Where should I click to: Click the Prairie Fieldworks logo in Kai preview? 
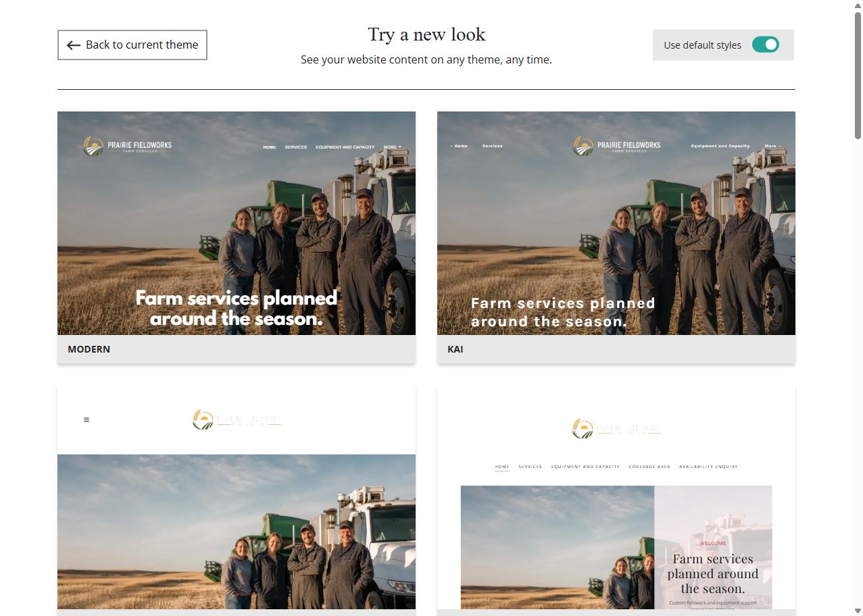tap(617, 146)
